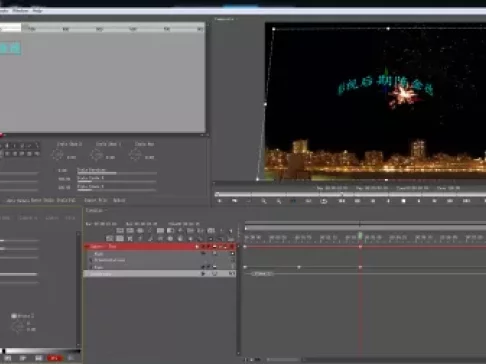Click the second rotation dial in properties
The width and height of the screenshot is (486, 364).
coord(96,155)
